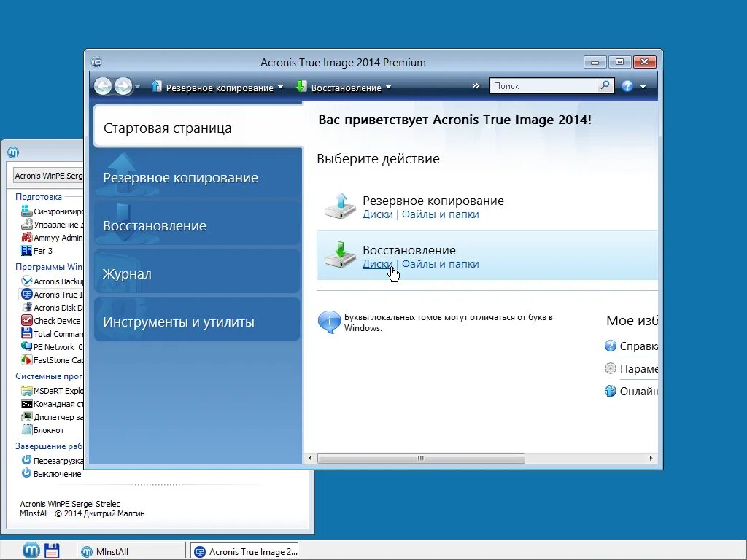
Task: Click Файлы и папки link under Восстановление
Action: point(440,264)
